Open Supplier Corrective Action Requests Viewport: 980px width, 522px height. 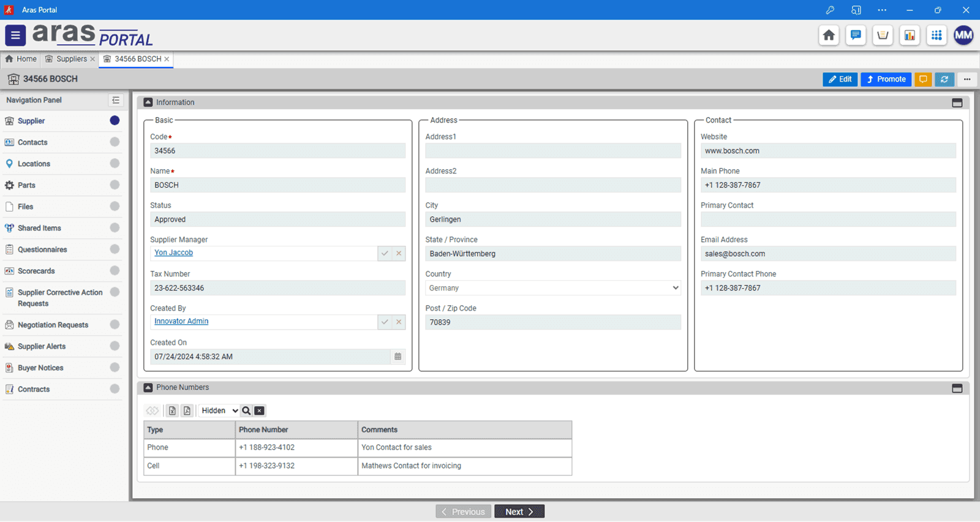(60, 298)
